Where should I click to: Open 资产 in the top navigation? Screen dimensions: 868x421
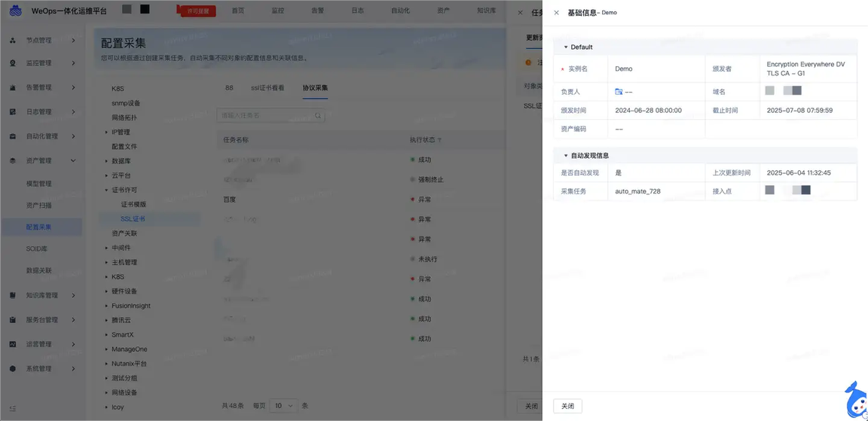[443, 11]
